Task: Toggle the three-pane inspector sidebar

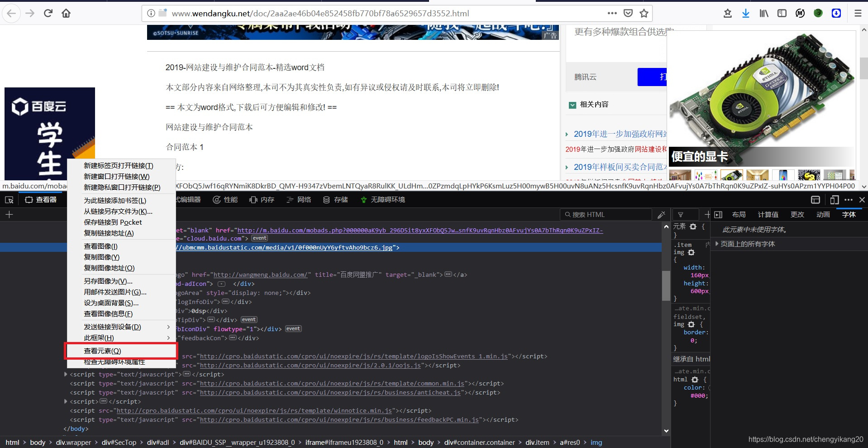Action: click(x=718, y=215)
